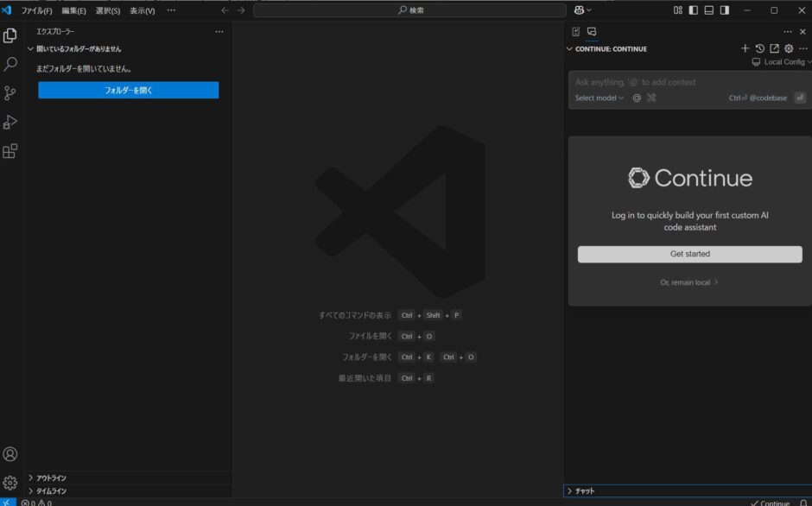The image size is (812, 506).
Task: Open the Run and Debug view
Action: tap(10, 120)
